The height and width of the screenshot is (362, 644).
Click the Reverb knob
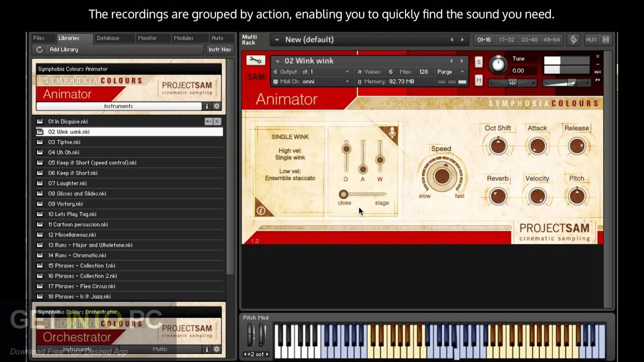[498, 196]
